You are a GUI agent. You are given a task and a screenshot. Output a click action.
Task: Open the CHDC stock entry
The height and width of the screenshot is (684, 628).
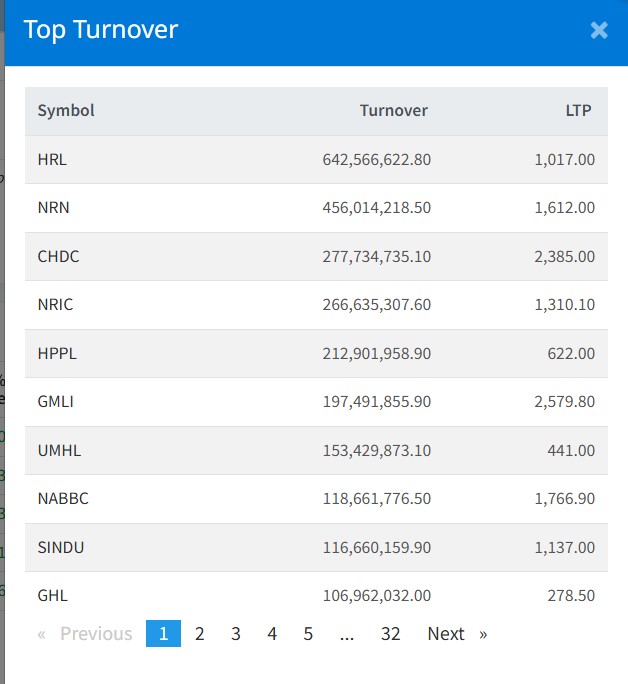(x=58, y=256)
